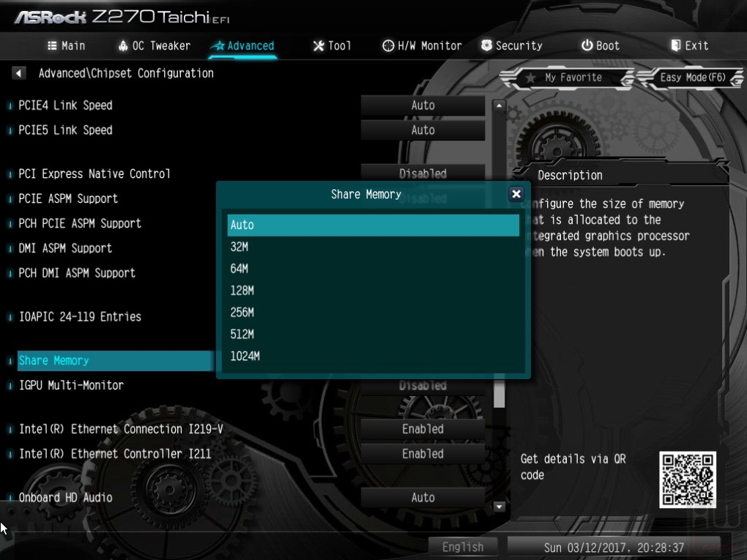The image size is (747, 560).
Task: Pick 128M share memory option
Action: [373, 291]
